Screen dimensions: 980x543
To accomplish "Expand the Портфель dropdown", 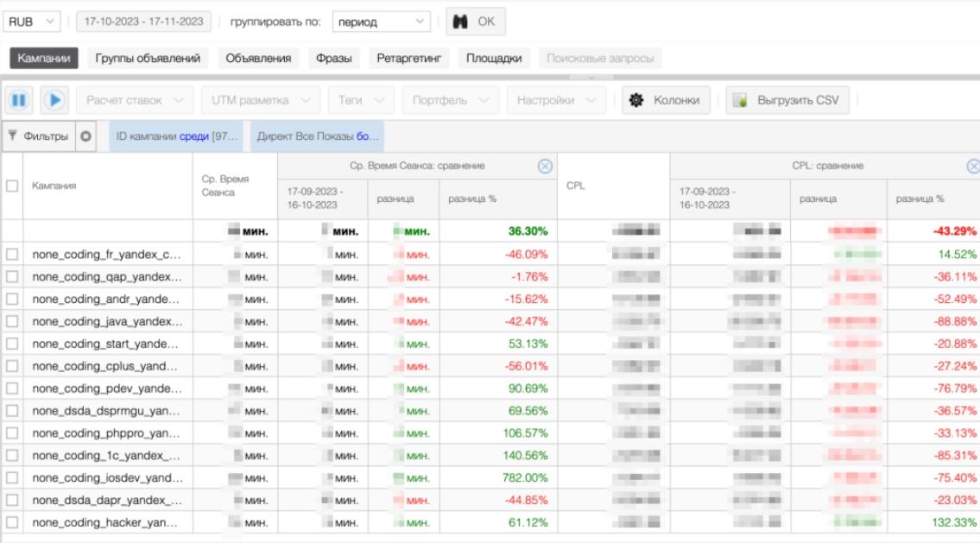I will click(x=450, y=100).
